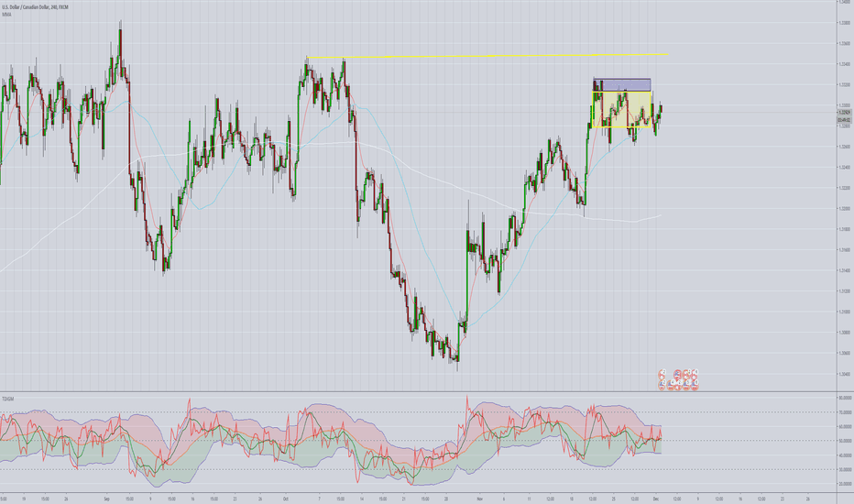Click the TDIGM indicator label in the lower pane

pos(7,399)
